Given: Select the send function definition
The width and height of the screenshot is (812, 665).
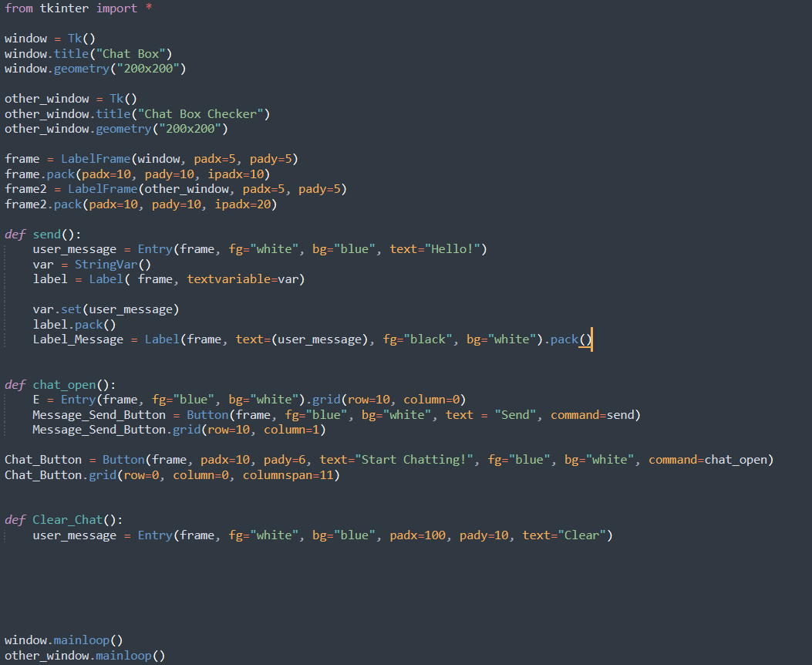Looking at the screenshot, I should coord(39,234).
